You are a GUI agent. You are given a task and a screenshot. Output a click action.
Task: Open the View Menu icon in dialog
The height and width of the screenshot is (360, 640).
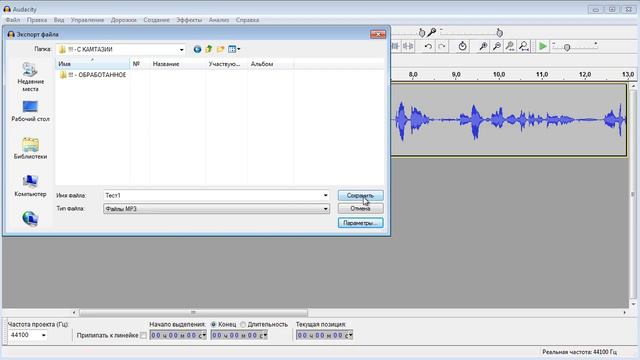point(234,49)
